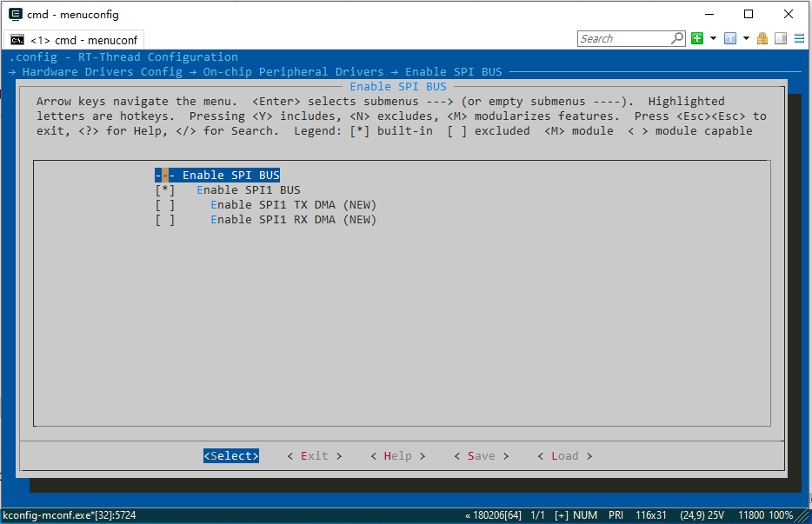
Task: Expand the console list dropdown arrow
Action: point(746,38)
